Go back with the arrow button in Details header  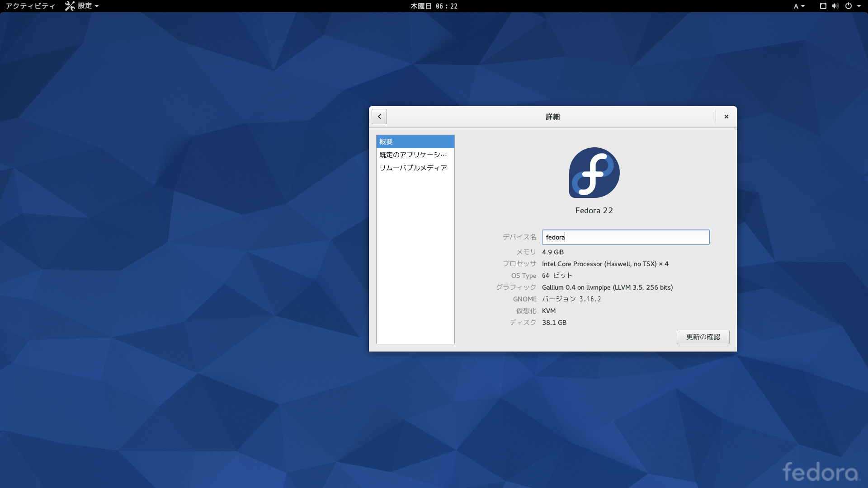click(379, 117)
